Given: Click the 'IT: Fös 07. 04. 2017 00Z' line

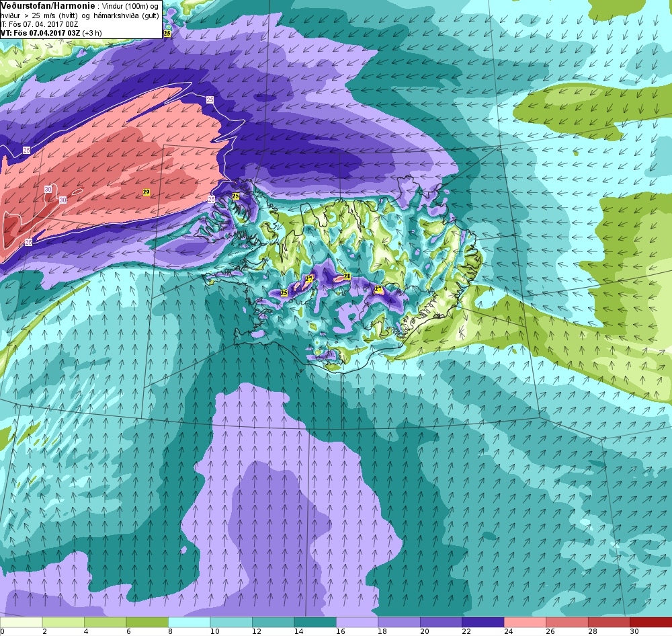Looking at the screenshot, I should tap(39, 24).
